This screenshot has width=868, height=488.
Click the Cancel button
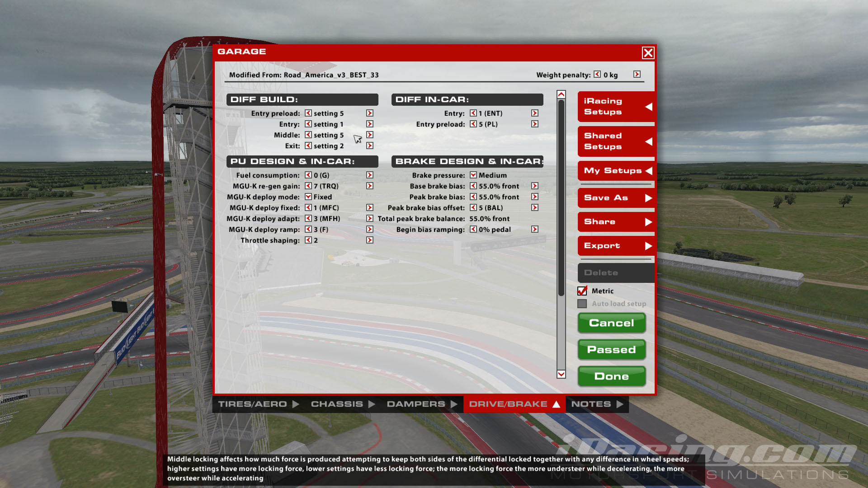[x=611, y=323]
